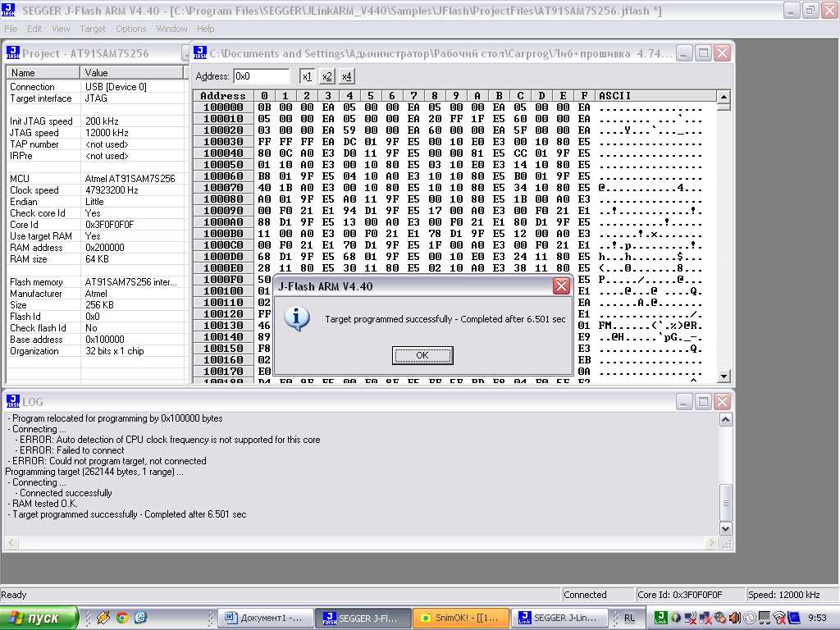This screenshot has width=840, height=630.
Task: Close the LOG window
Action: click(722, 402)
